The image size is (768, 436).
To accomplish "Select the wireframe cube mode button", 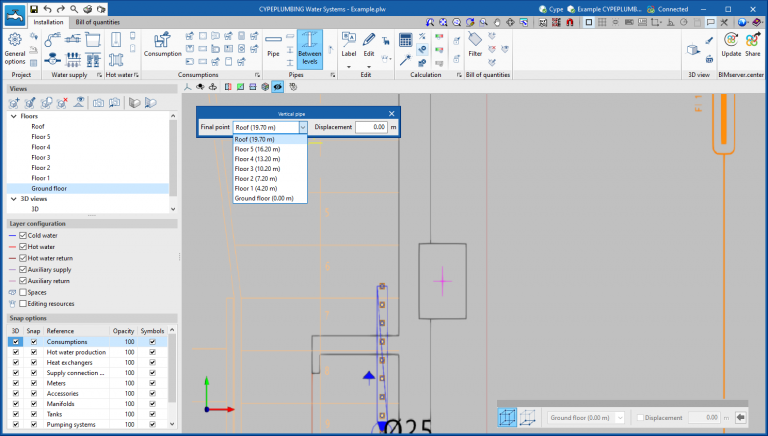I will [x=528, y=417].
